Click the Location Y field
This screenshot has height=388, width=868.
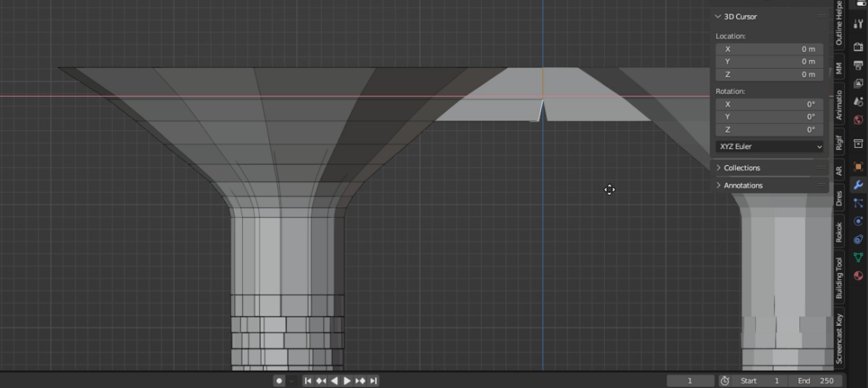[x=770, y=62]
